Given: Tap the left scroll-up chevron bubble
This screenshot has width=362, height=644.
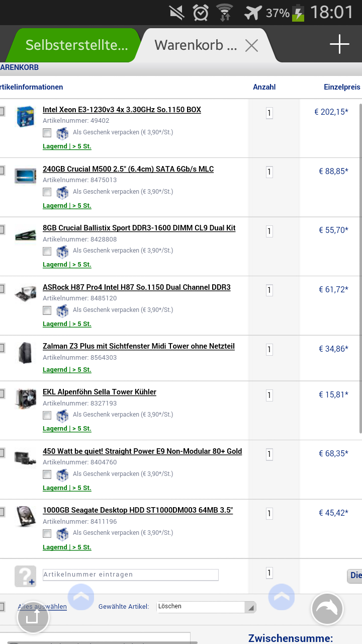Looking at the screenshot, I should click(80, 597).
